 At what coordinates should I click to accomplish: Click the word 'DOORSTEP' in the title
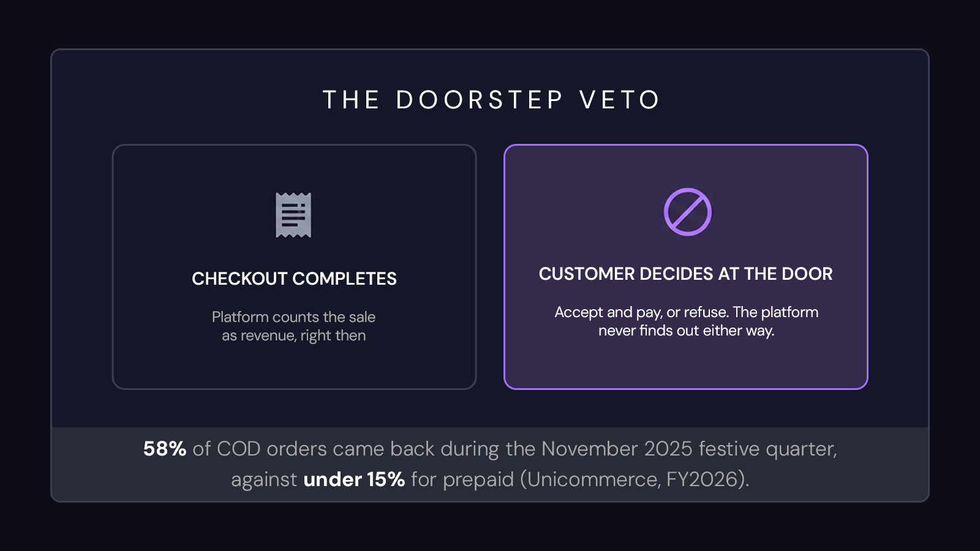click(x=479, y=100)
